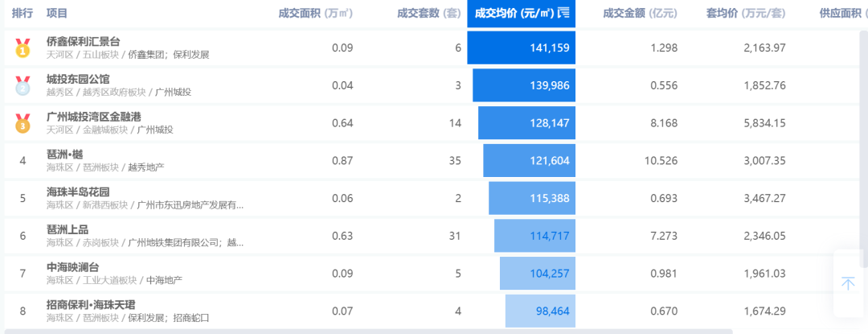Click the location text 海珠区 / 新港西板块
Viewport: 868px width, 334px height.
[x=88, y=205]
